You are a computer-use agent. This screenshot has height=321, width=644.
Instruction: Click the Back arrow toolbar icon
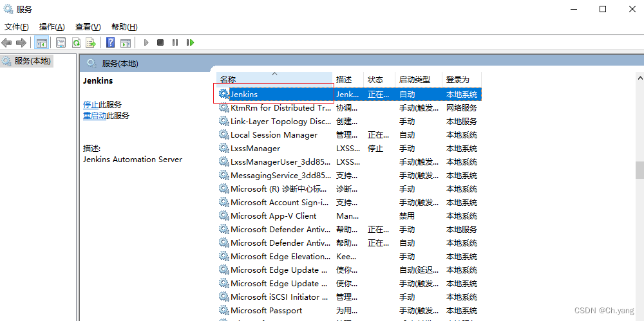[6, 42]
